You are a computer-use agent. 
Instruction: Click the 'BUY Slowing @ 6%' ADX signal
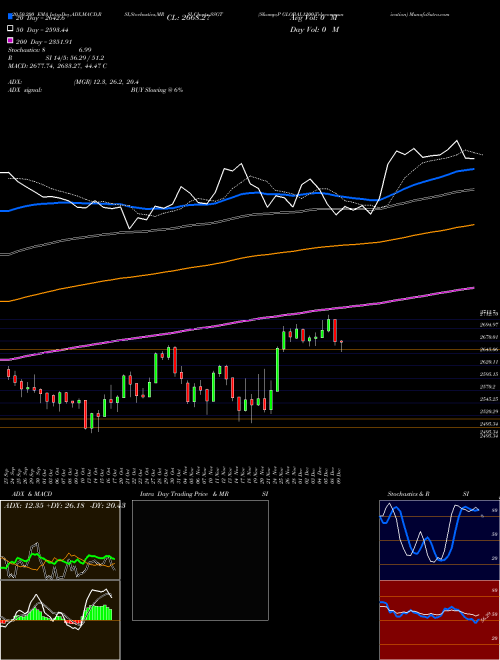[x=157, y=90]
